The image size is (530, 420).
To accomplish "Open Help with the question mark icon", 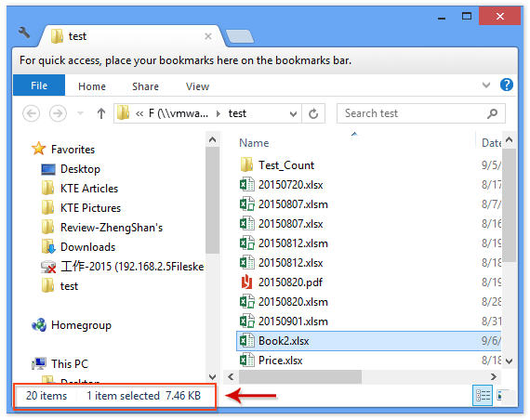I will click(x=507, y=85).
